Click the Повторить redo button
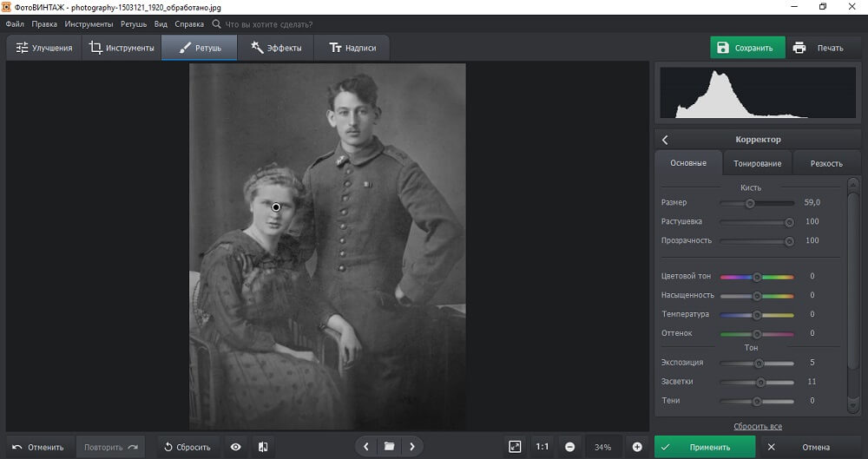 (x=110, y=447)
